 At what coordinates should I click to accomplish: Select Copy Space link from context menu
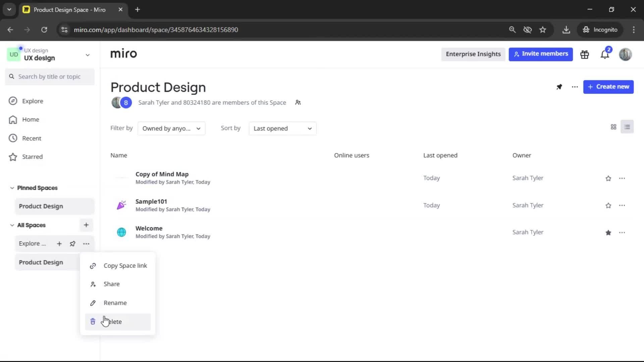pos(118,266)
